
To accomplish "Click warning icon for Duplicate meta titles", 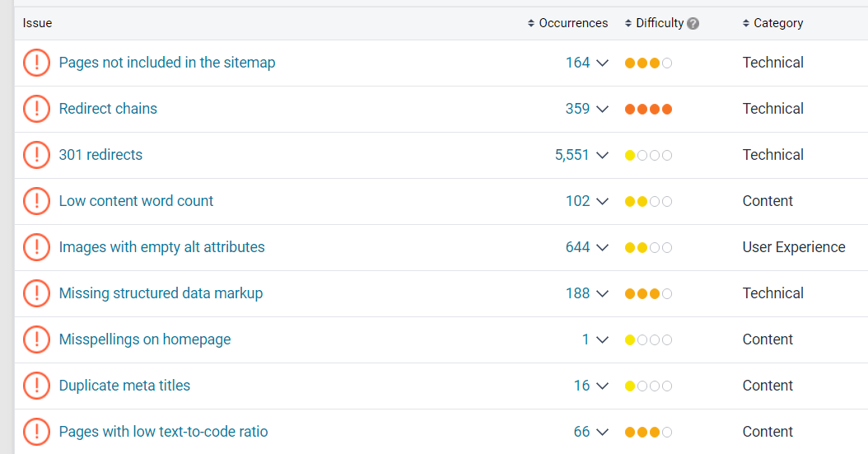I will 36,386.
